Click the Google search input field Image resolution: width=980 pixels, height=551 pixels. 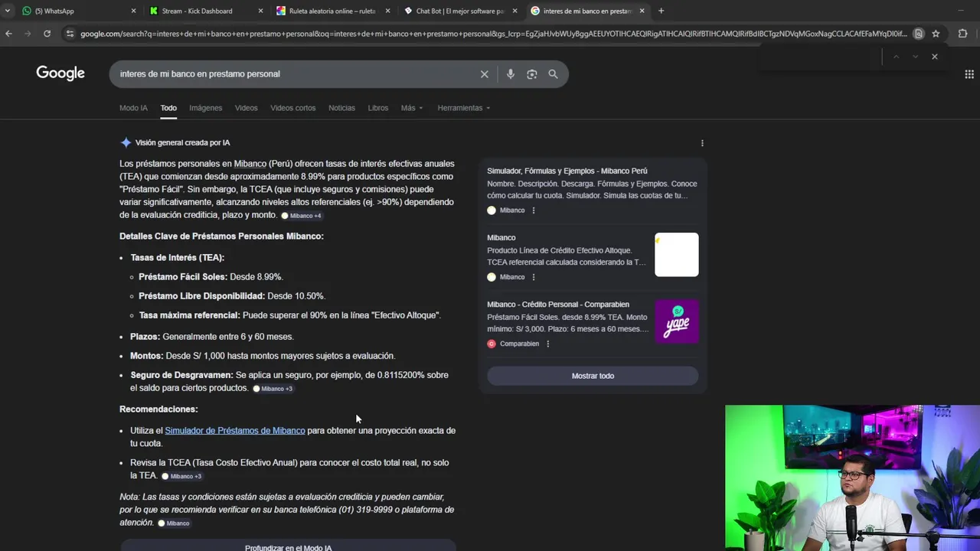point(295,74)
